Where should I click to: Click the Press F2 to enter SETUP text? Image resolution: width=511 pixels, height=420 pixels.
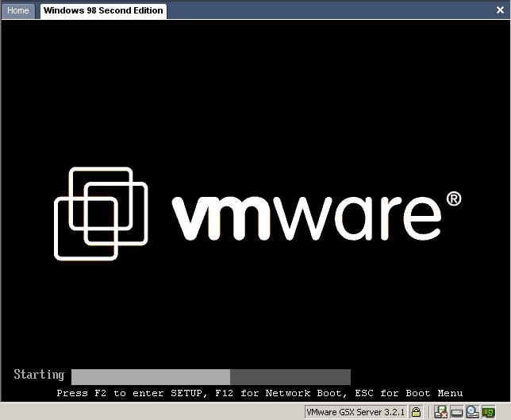coord(132,393)
